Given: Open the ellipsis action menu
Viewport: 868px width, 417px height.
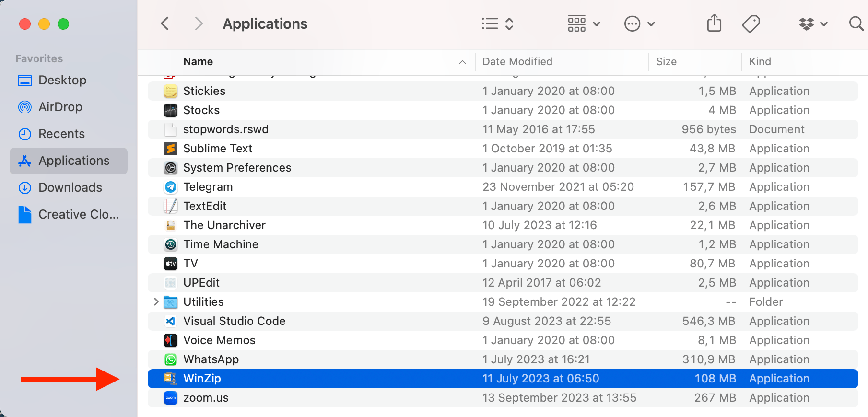Looking at the screenshot, I should pos(640,23).
